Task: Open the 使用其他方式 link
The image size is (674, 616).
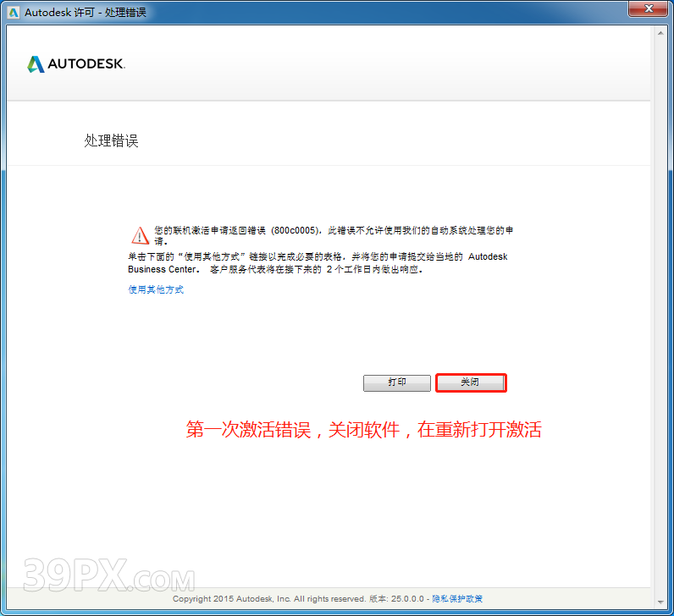Action: click(x=156, y=289)
